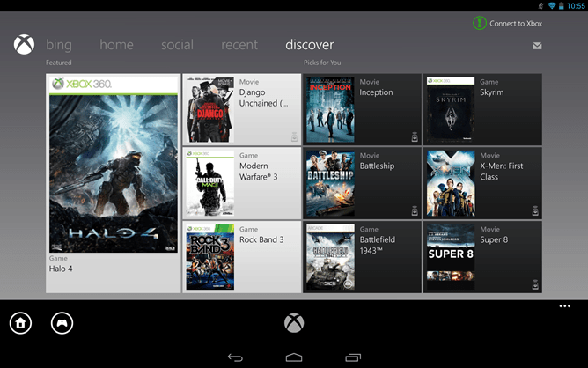
Task: Click the 'Skyrim' title text
Action: point(492,92)
